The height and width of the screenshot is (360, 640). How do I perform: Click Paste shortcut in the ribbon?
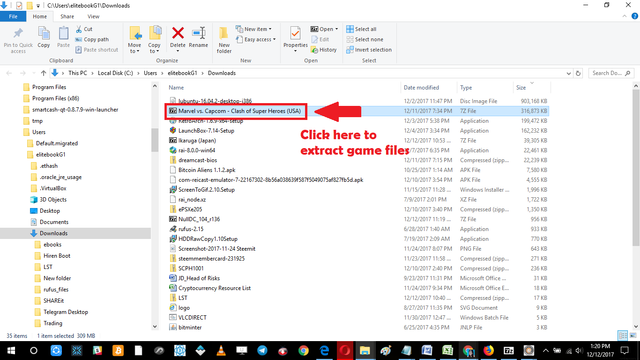(97, 50)
